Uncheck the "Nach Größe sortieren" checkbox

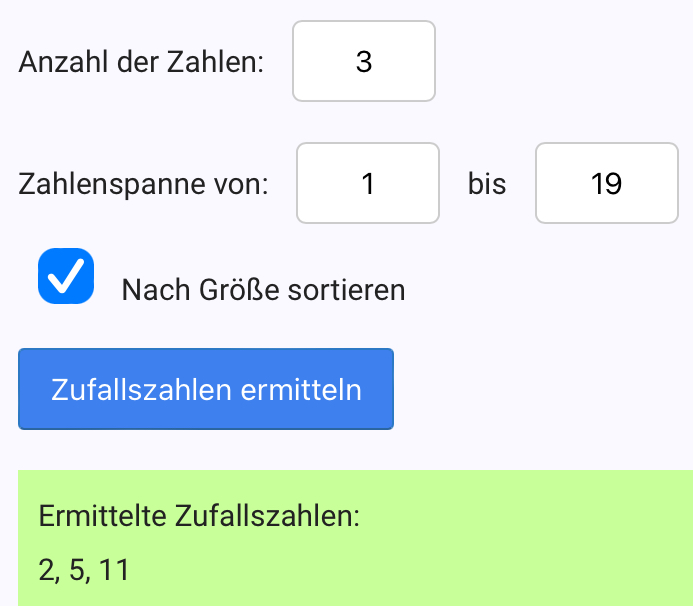coord(66,276)
